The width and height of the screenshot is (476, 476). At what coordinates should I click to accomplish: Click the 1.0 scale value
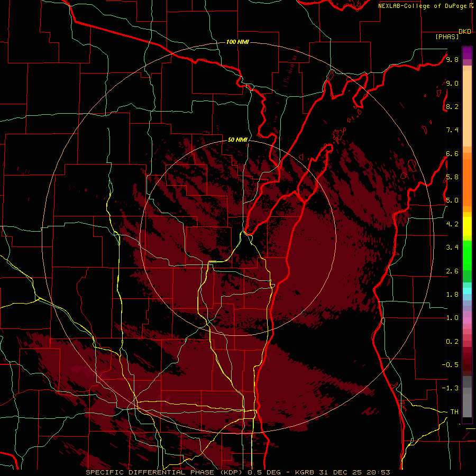coord(452,318)
